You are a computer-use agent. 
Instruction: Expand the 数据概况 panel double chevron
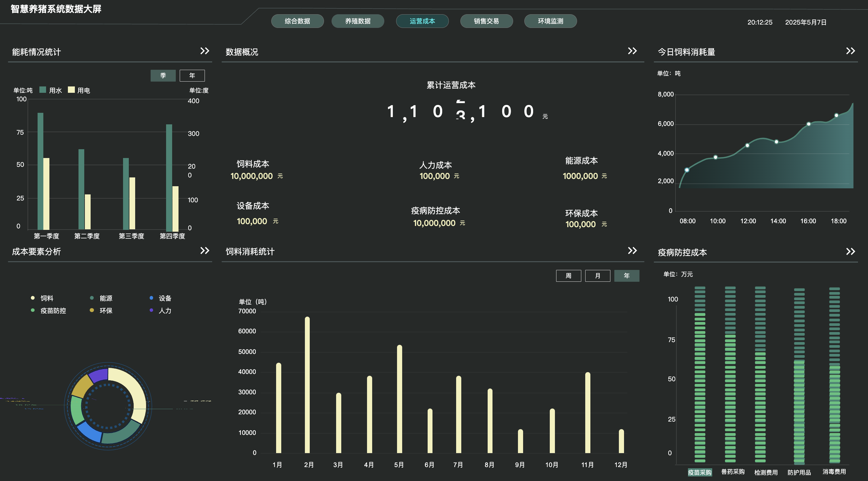point(632,51)
